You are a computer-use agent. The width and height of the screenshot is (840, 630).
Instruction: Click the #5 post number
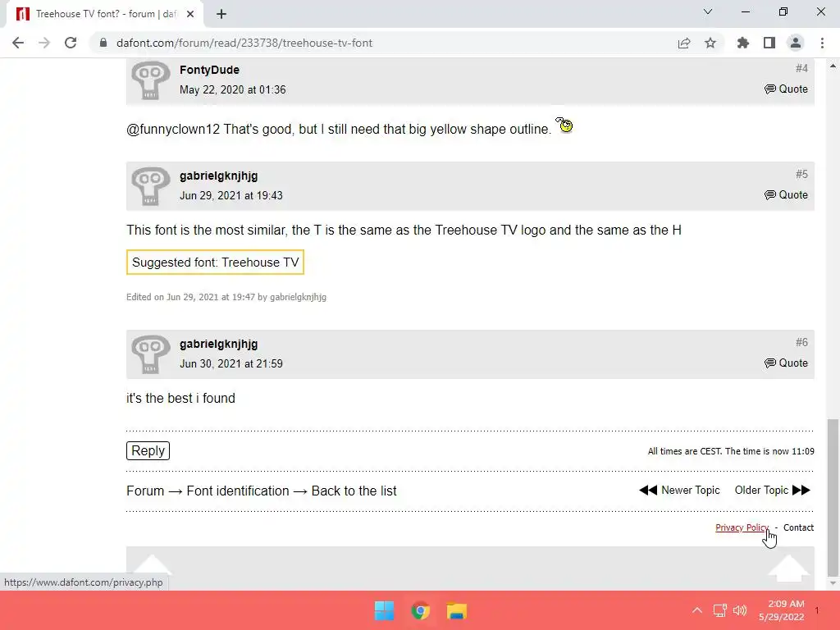tap(801, 174)
